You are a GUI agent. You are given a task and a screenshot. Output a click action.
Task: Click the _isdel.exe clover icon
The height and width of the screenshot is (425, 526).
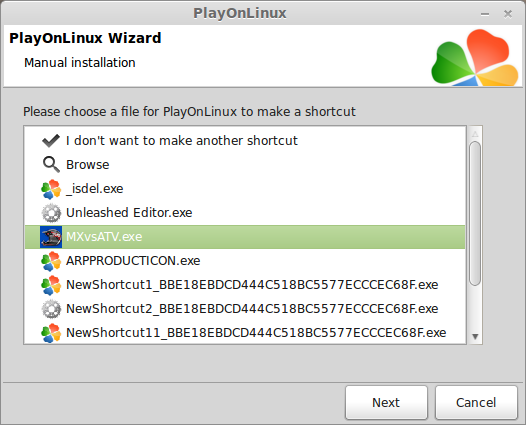point(51,189)
